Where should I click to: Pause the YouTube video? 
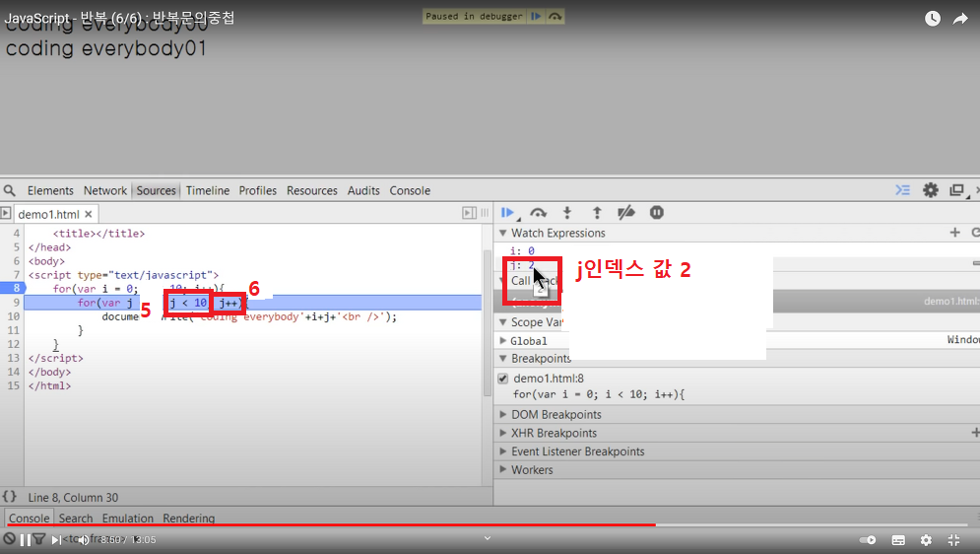[x=26, y=539]
